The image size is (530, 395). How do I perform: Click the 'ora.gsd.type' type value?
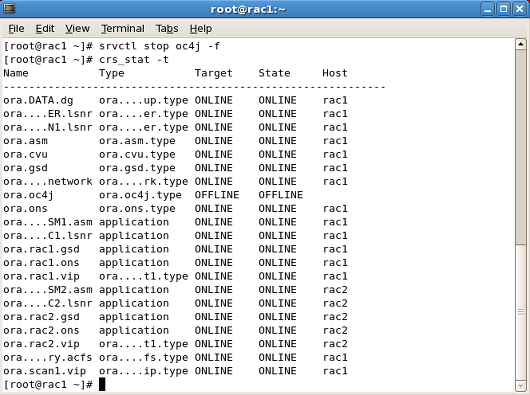(x=137, y=168)
